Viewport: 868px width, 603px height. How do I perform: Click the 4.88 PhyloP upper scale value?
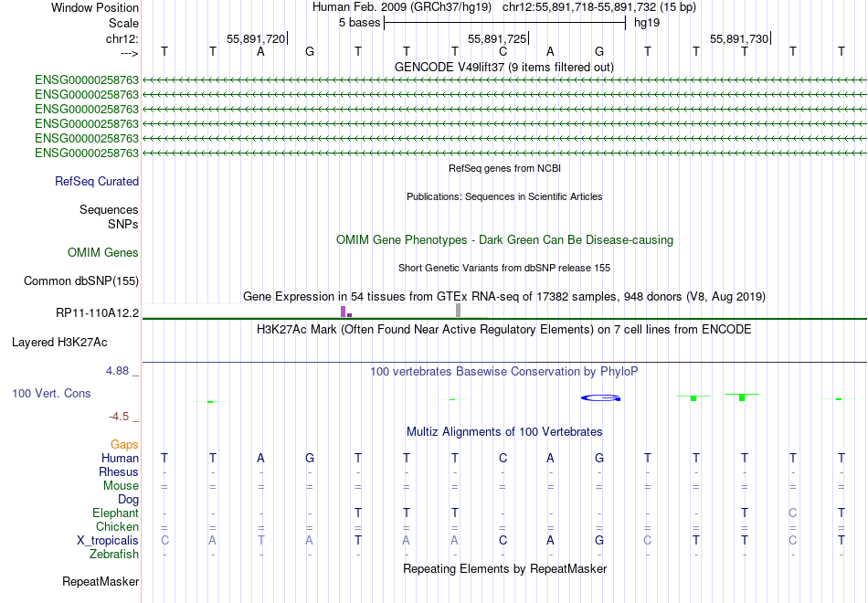(x=117, y=371)
